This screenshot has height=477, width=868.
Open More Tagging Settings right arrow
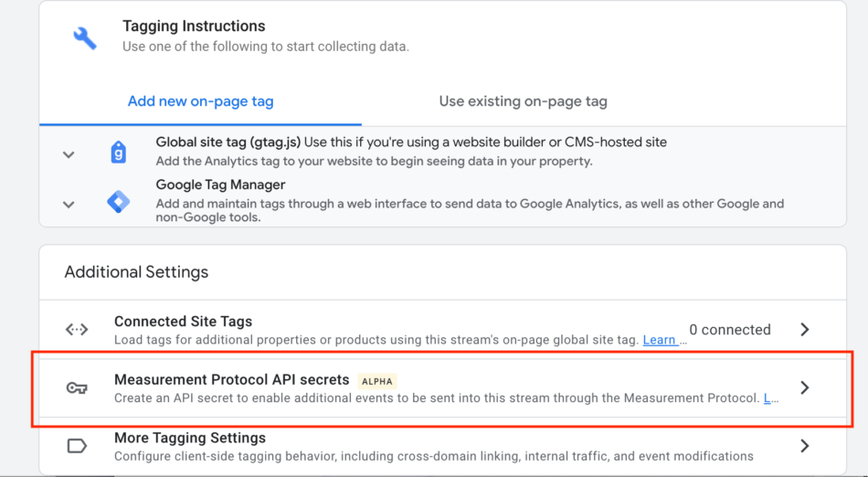point(805,446)
